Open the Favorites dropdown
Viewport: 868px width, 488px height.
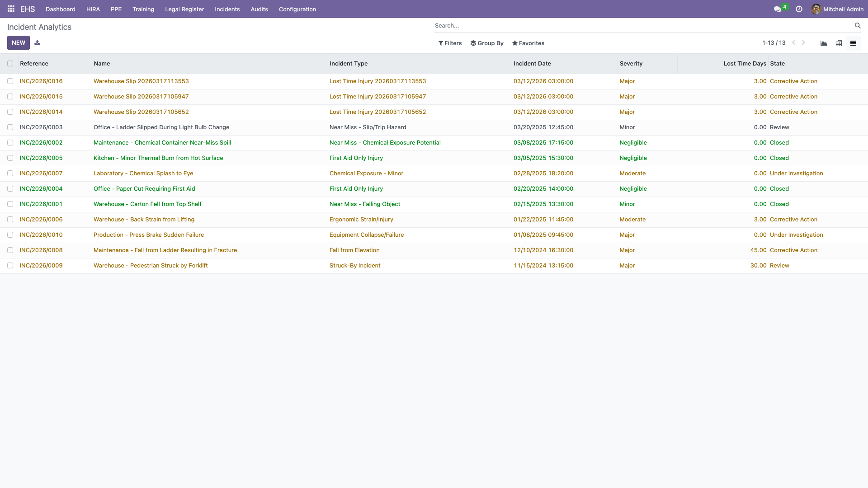coord(528,43)
